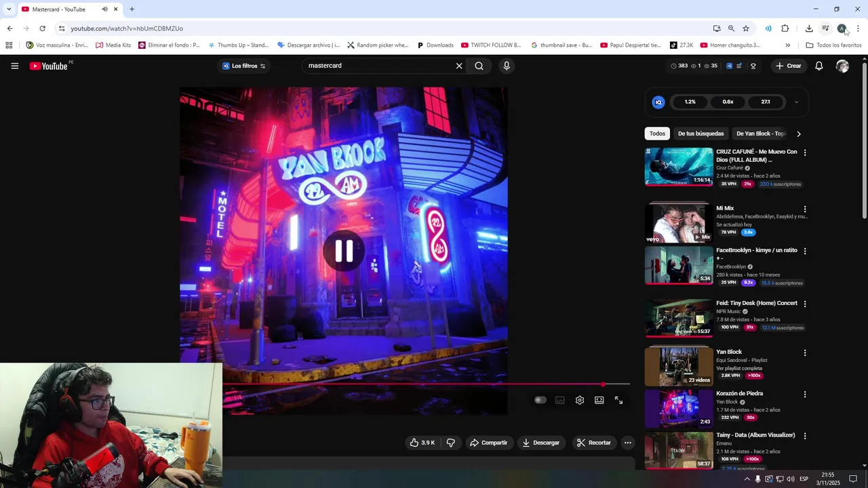The image size is (868, 488).
Task: Open the Yan Block playlist thumbnail
Action: click(x=679, y=367)
